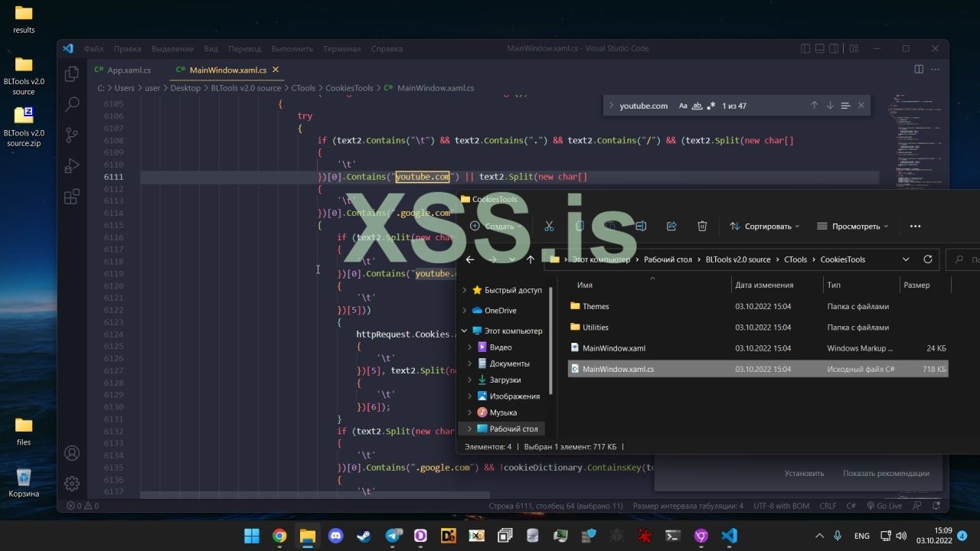The width and height of the screenshot is (980, 551).
Task: Open the Source Control view
Action: pyautogui.click(x=72, y=135)
